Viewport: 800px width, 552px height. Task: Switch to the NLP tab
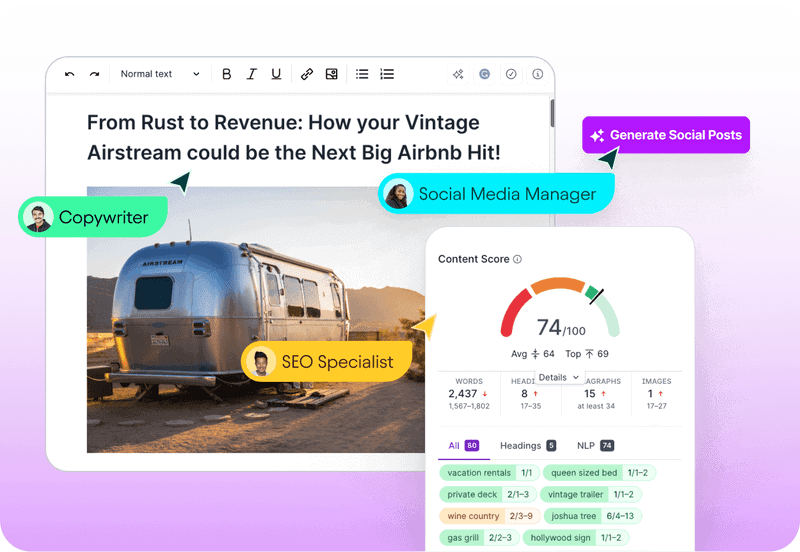pos(595,445)
